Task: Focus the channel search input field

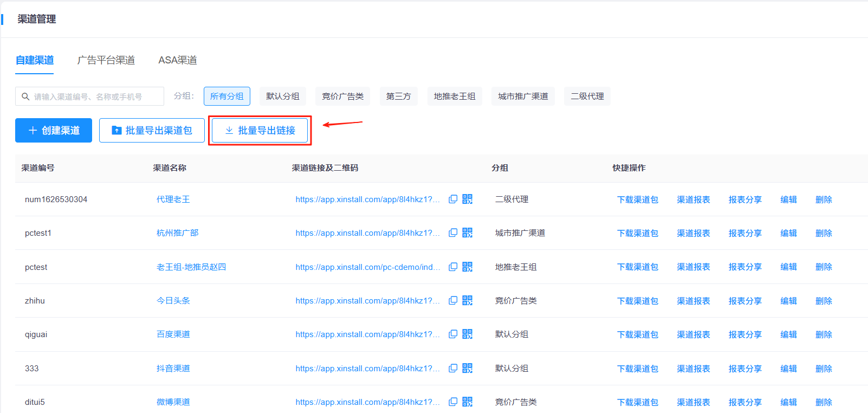Action: [x=89, y=96]
